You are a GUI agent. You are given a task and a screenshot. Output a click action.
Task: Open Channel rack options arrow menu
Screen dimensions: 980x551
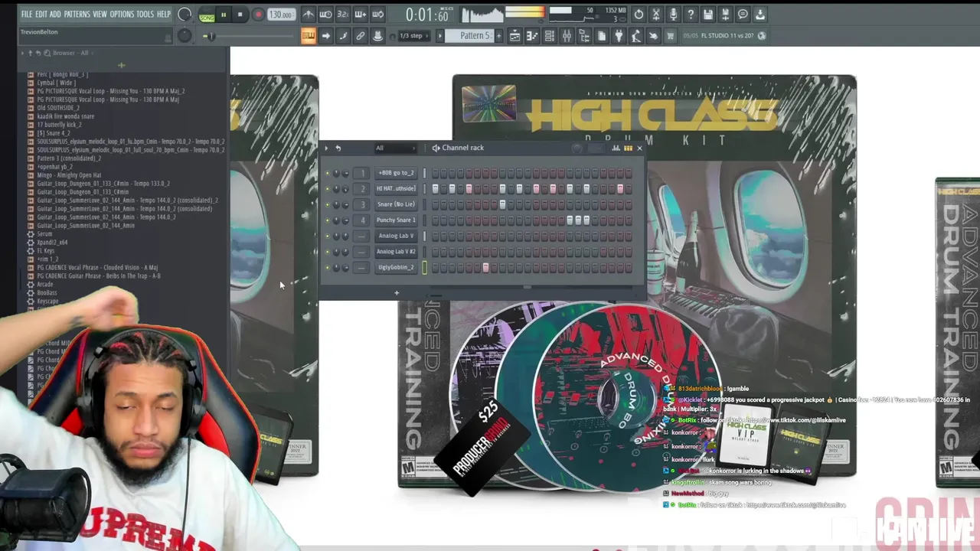(327, 148)
